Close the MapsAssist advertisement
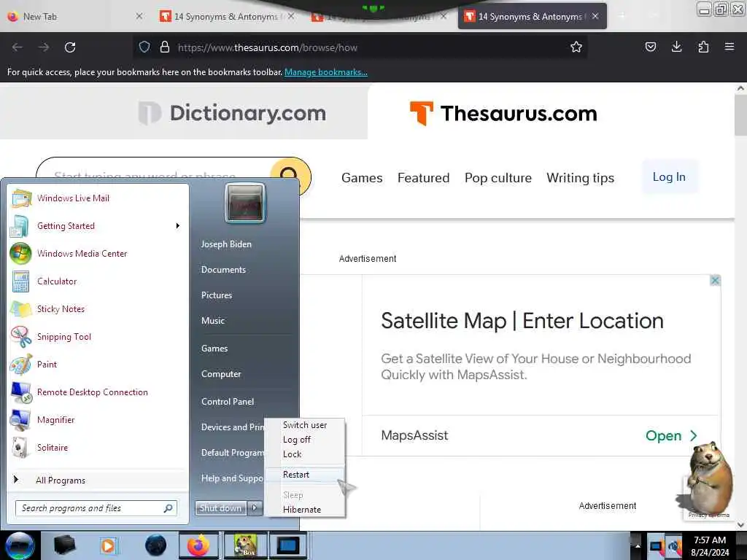Image resolution: width=747 pixels, height=560 pixels. (715, 281)
